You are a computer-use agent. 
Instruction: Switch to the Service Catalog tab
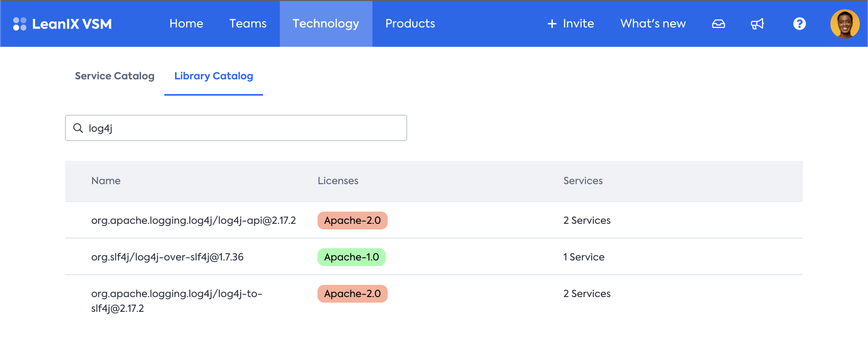(x=114, y=76)
